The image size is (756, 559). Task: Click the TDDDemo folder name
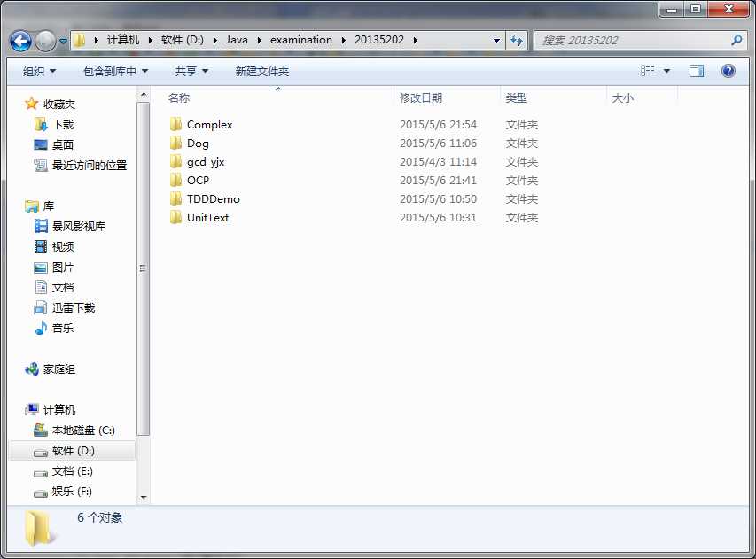pos(213,199)
